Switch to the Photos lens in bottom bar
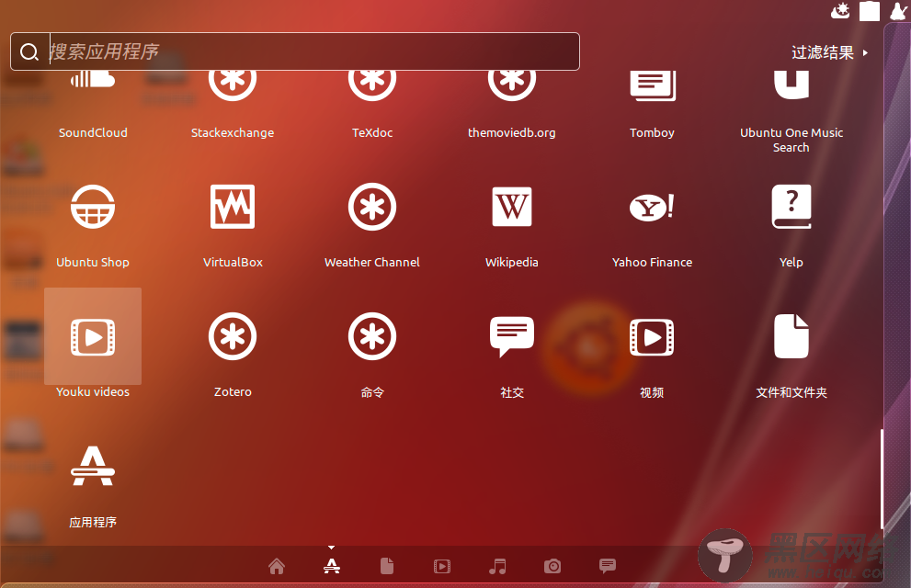 coord(552,566)
